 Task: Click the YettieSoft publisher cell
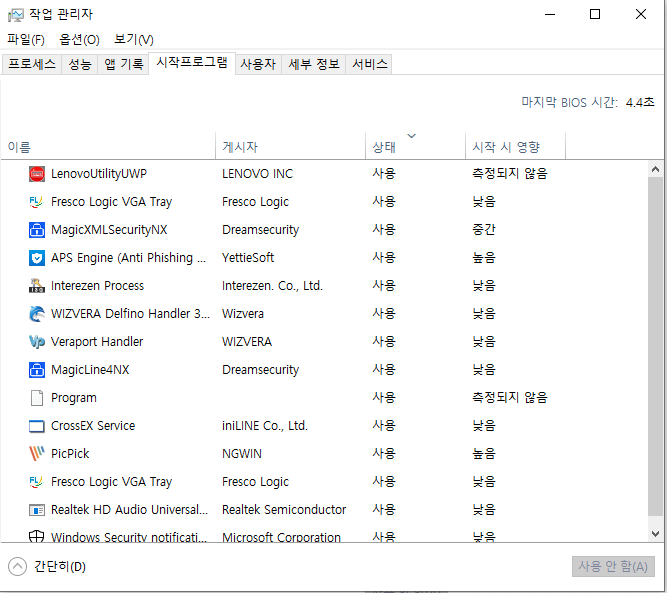(x=248, y=258)
